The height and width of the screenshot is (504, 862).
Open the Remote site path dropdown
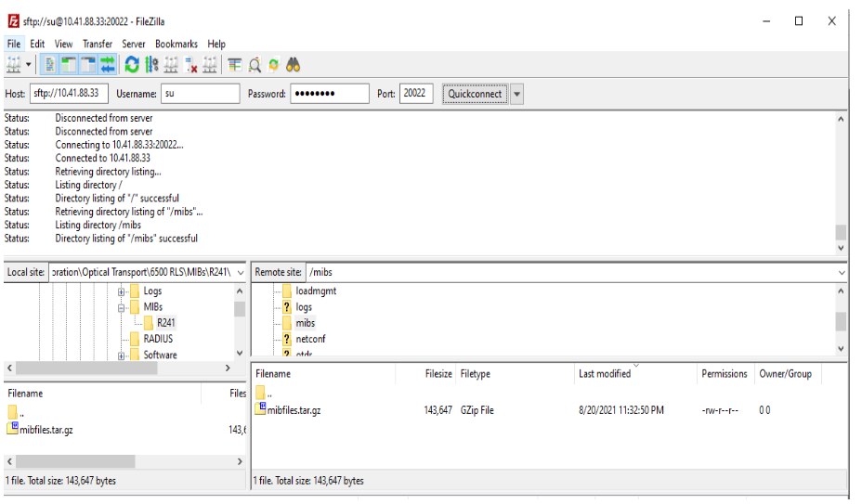point(842,273)
